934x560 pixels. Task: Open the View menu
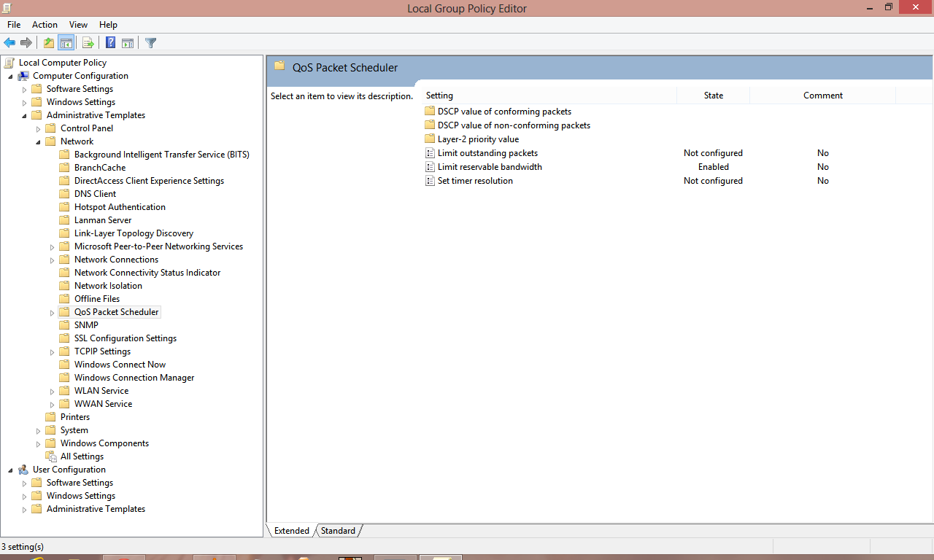[x=78, y=25]
